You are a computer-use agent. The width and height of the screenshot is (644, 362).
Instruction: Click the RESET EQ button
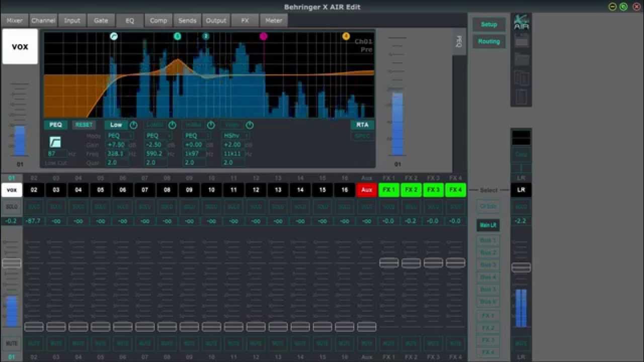coord(84,125)
